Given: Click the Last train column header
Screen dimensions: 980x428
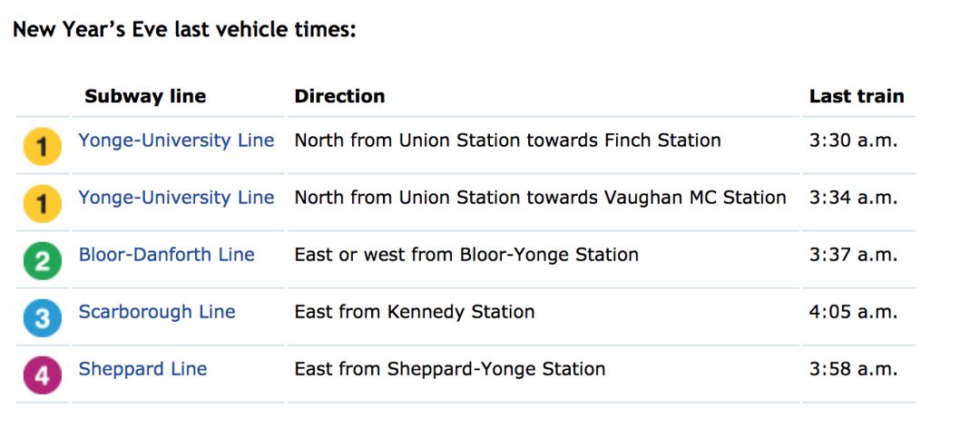Looking at the screenshot, I should (x=857, y=96).
